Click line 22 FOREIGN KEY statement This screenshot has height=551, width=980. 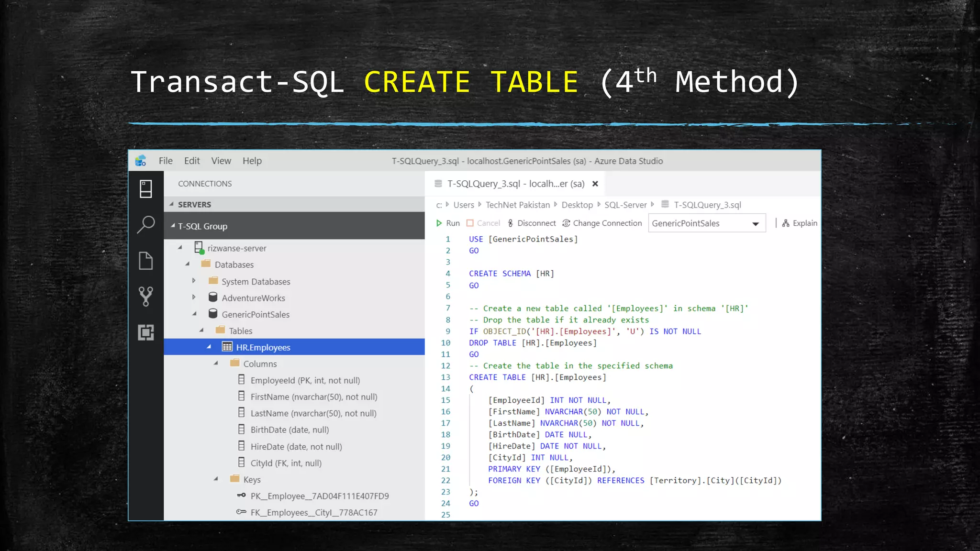pos(635,480)
